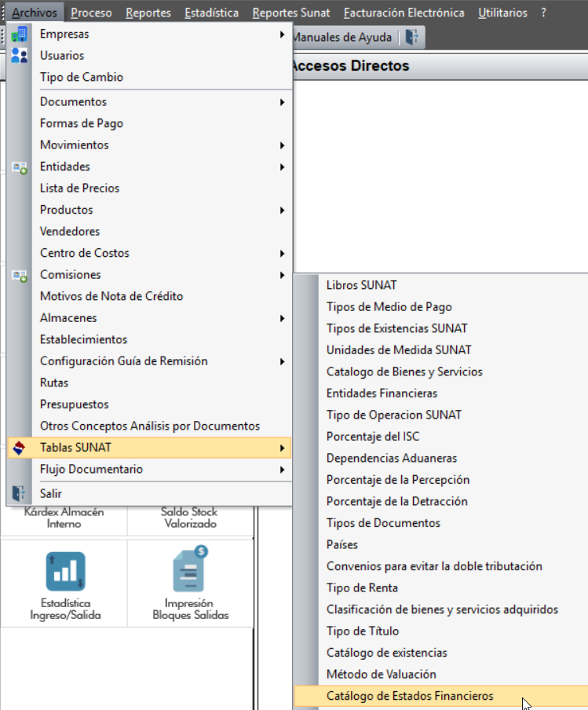Open the Reportes menu
The height and width of the screenshot is (710, 588).
(148, 13)
